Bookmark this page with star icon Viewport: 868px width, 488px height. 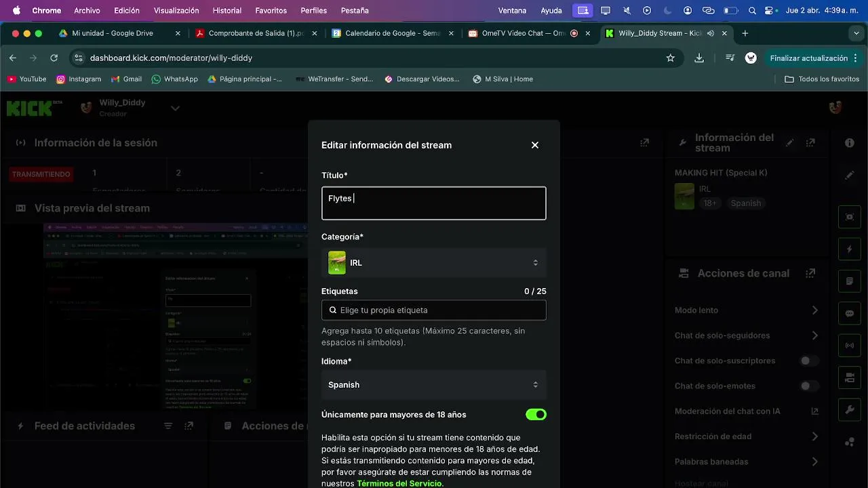click(x=671, y=58)
